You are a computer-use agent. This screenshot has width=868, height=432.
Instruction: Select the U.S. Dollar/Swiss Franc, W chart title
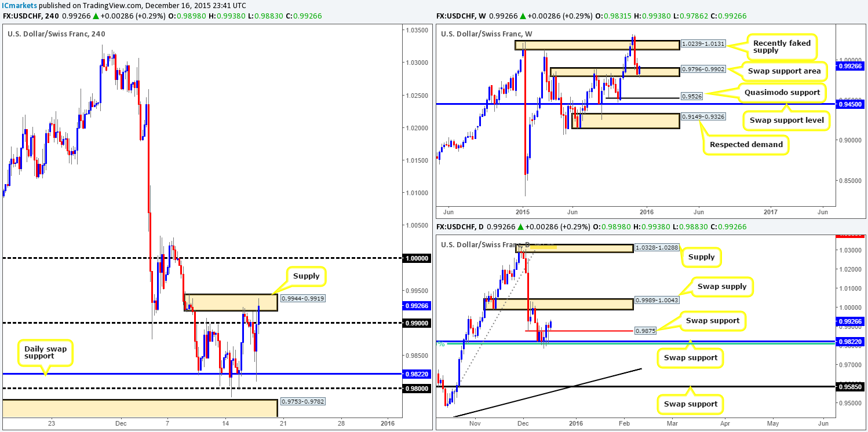(487, 34)
